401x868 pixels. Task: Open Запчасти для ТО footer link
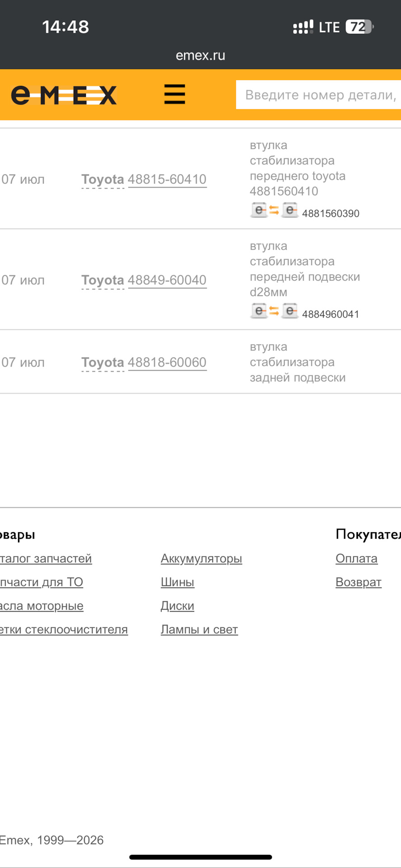(42, 582)
